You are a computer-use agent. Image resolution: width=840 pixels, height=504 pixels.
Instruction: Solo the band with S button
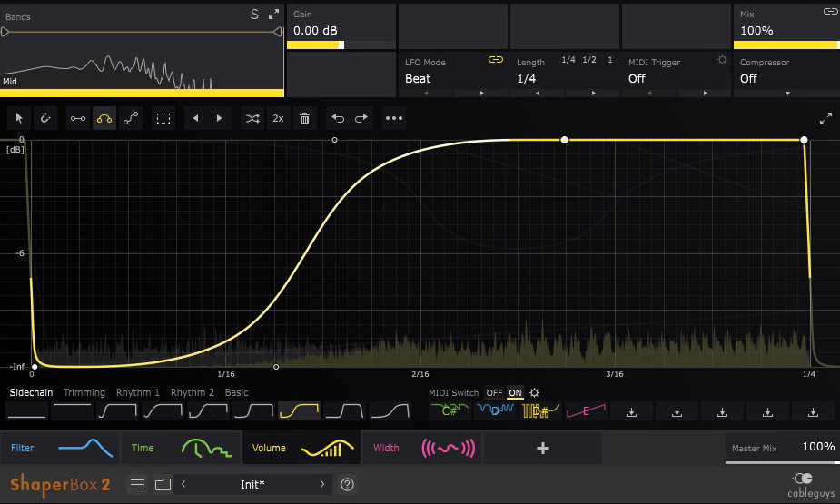tap(254, 15)
